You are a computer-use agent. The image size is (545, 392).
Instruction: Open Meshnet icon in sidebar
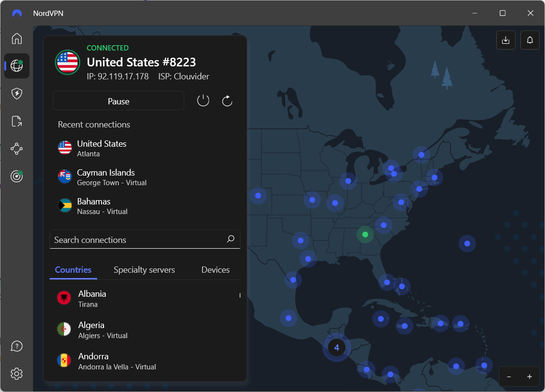(17, 149)
